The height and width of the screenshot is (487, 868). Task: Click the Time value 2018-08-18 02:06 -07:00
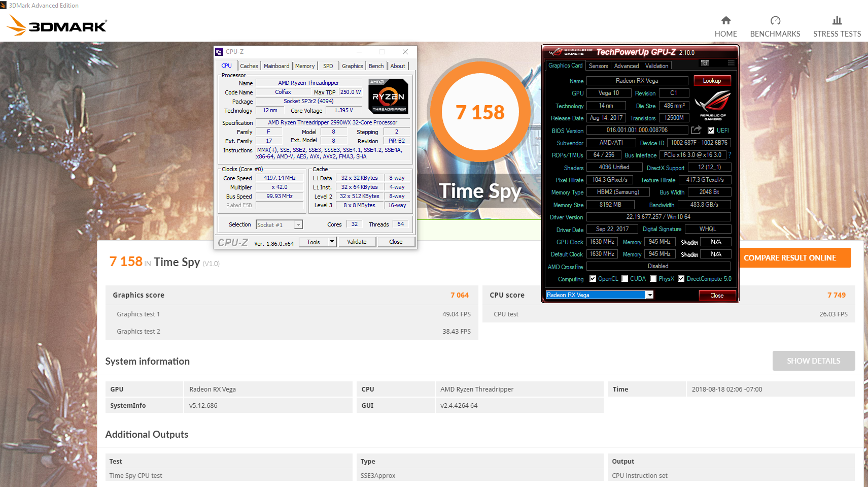pyautogui.click(x=727, y=389)
